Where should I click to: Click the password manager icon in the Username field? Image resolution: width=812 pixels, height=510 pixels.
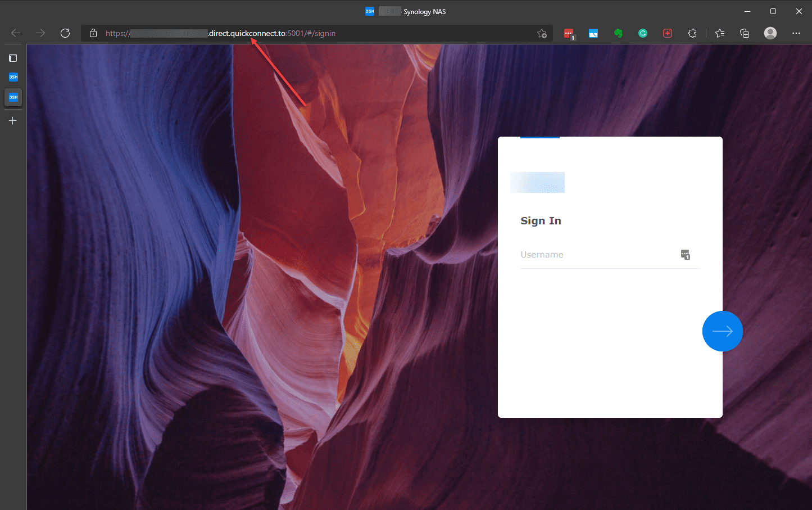686,255
